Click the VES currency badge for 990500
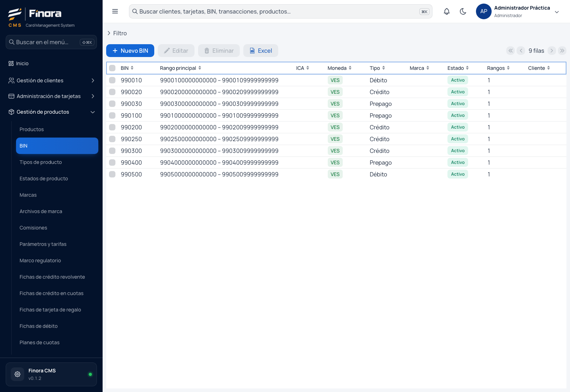Image resolution: width=570 pixels, height=392 pixels. (x=335, y=174)
